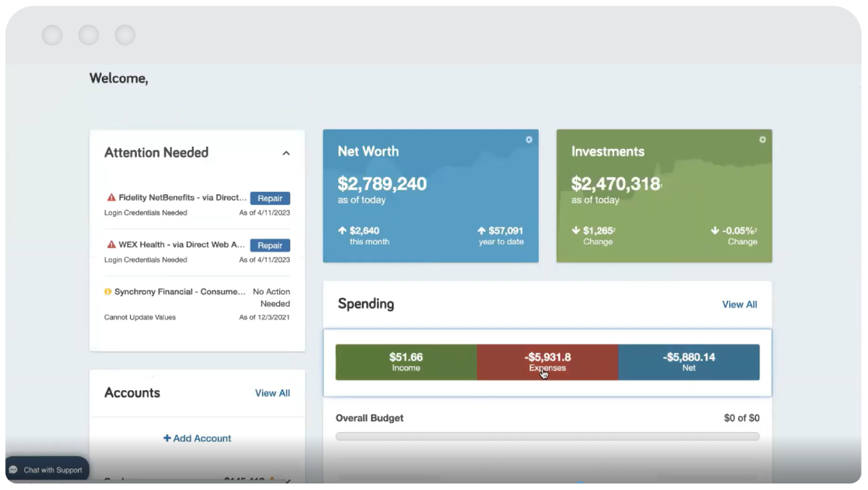
Task: View All spending details
Action: [739, 304]
